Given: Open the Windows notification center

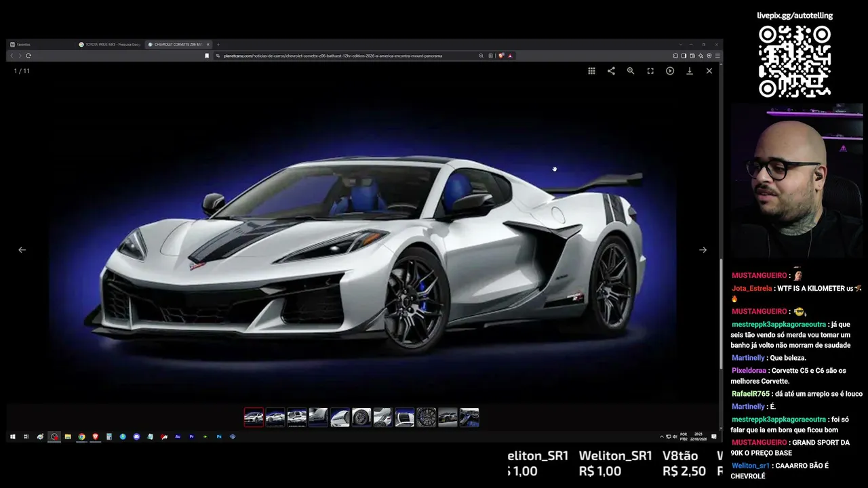Looking at the screenshot, I should (713, 436).
